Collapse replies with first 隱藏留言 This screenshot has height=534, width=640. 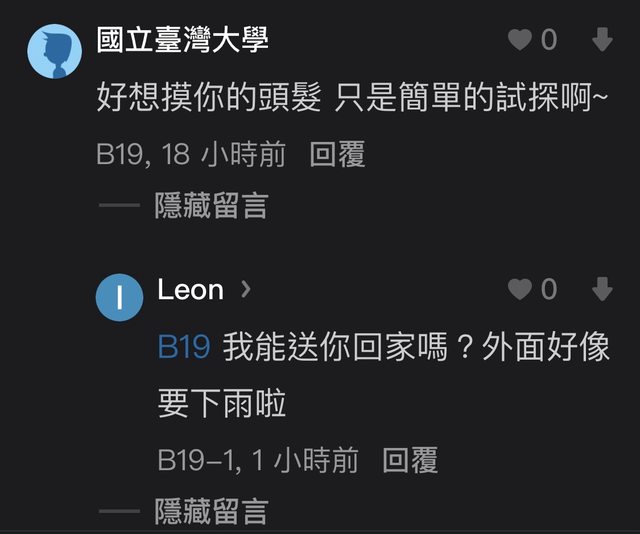tap(211, 207)
